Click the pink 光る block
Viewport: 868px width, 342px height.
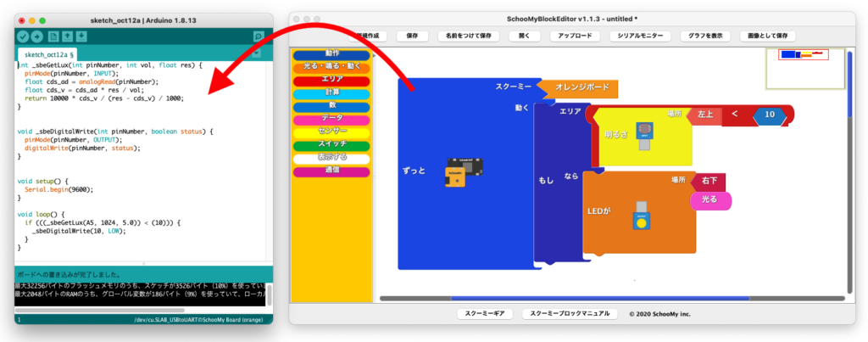click(x=711, y=200)
